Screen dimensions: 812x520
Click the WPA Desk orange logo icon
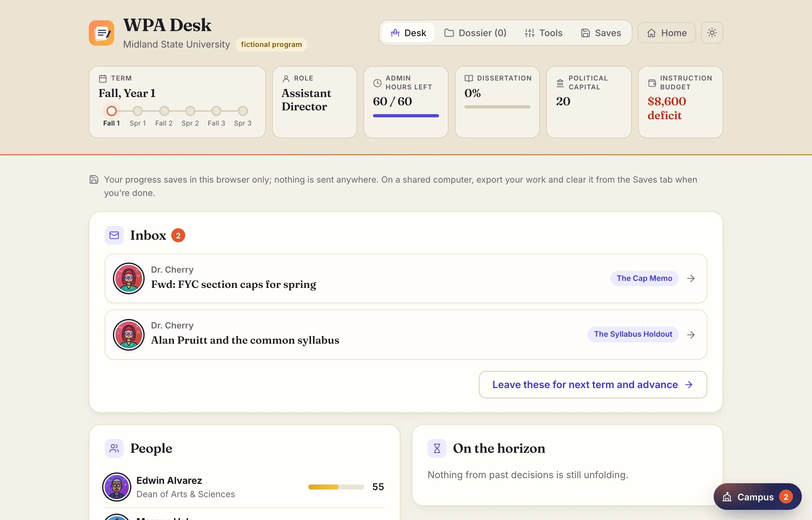click(x=101, y=33)
